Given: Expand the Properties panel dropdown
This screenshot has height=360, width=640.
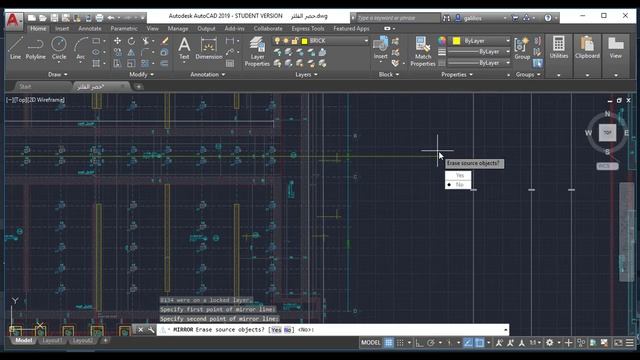Looking at the screenshot, I should pyautogui.click(x=457, y=75).
